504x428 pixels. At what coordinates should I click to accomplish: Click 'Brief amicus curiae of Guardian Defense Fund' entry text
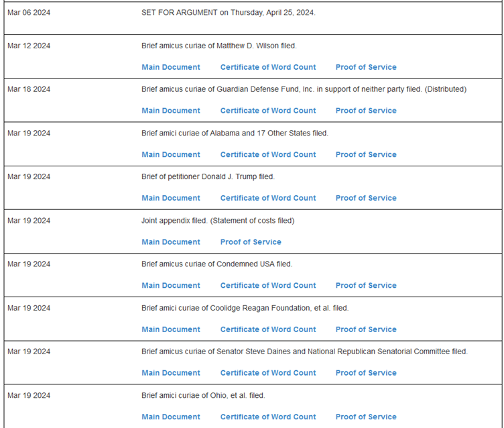(304, 89)
